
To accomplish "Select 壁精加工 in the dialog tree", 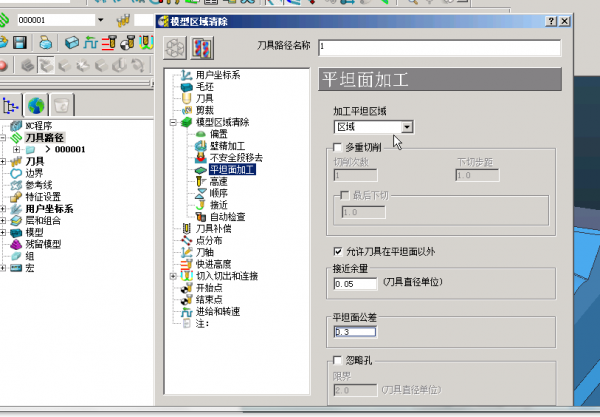I will pyautogui.click(x=227, y=146).
